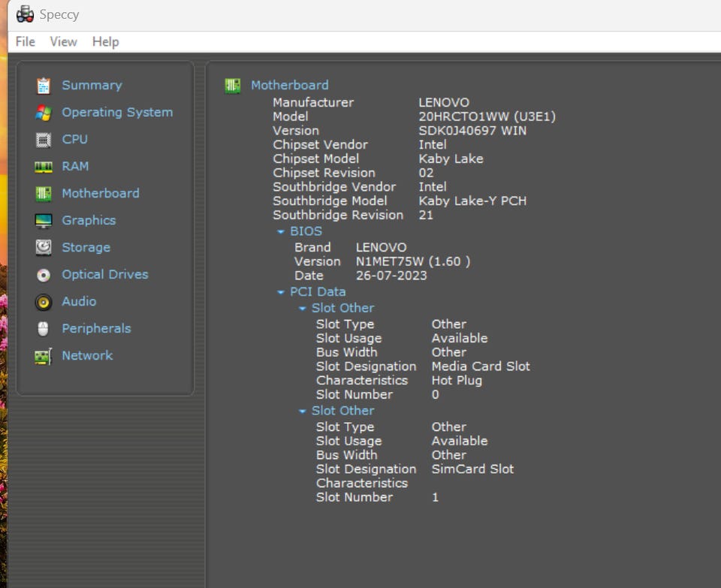The image size is (721, 588).
Task: Select the Storage hard drive icon
Action: click(x=44, y=248)
